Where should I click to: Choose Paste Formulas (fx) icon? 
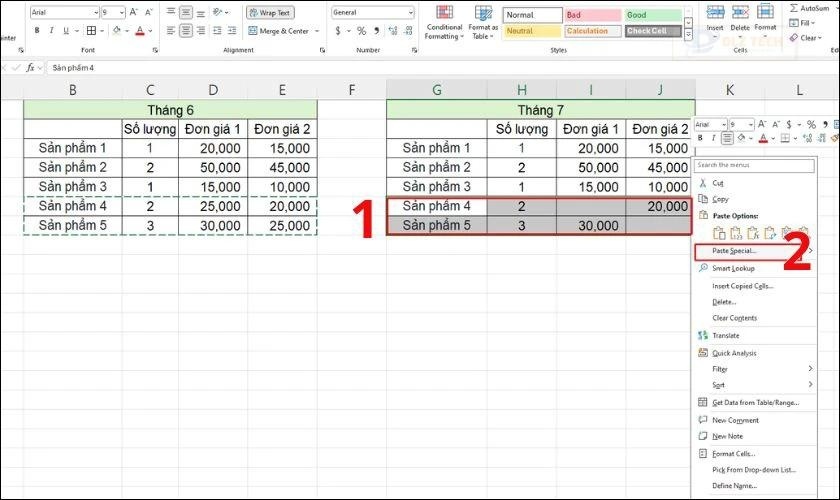click(x=753, y=233)
